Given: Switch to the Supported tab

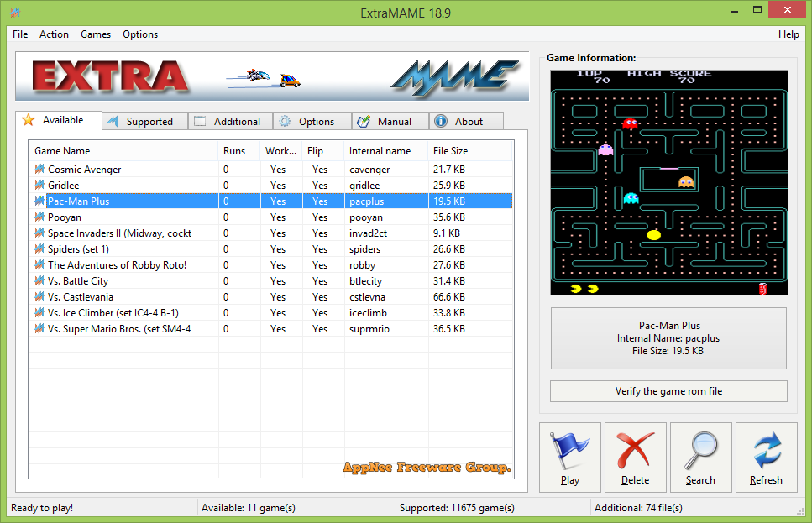Looking at the screenshot, I should pos(145,121).
